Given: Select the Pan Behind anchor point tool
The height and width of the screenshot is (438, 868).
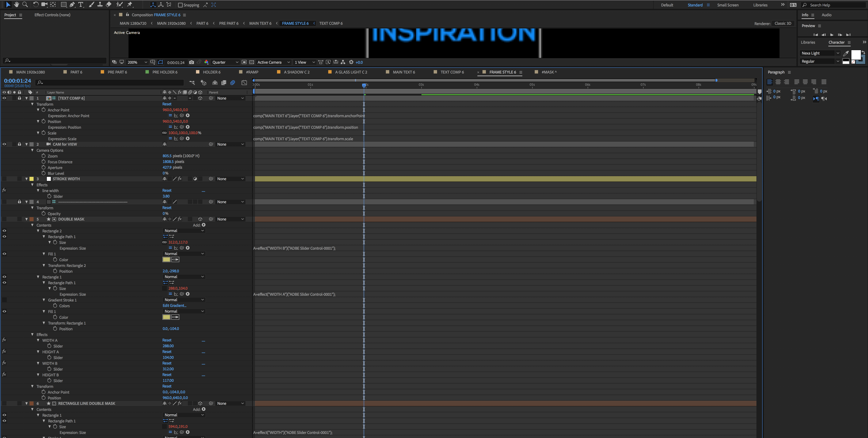Looking at the screenshot, I should pos(53,5).
